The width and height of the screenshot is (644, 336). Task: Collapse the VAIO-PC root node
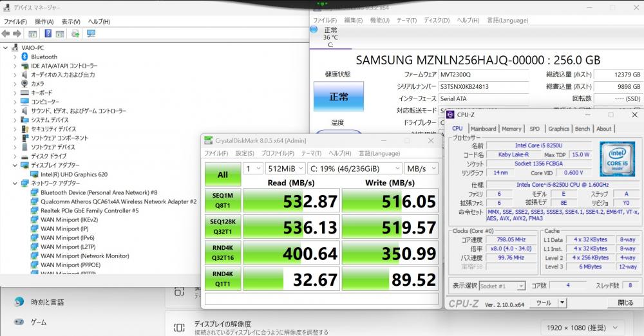pyautogui.click(x=5, y=48)
